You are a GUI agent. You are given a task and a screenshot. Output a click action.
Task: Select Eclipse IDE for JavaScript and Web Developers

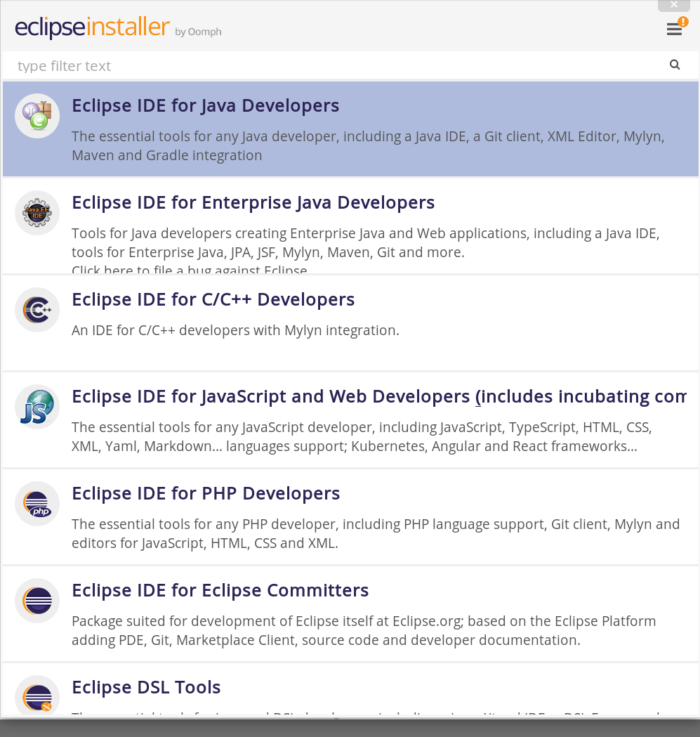point(379,397)
